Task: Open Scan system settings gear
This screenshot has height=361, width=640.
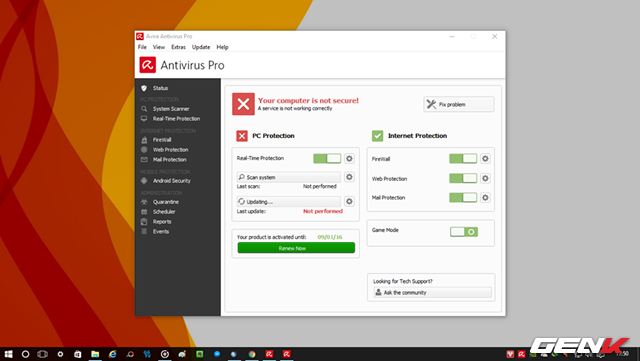Action: 349,177
